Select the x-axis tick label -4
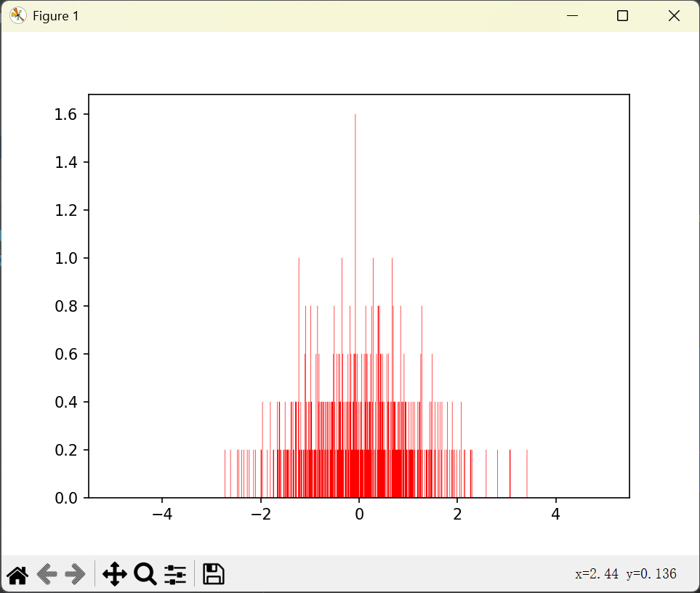This screenshot has height=593, width=700. click(x=161, y=515)
